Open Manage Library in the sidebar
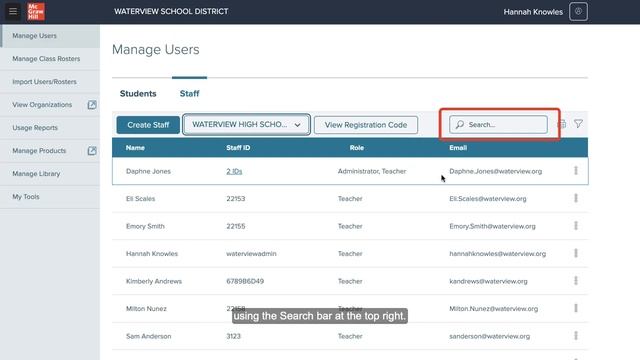The height and width of the screenshot is (360, 640). click(x=50, y=174)
